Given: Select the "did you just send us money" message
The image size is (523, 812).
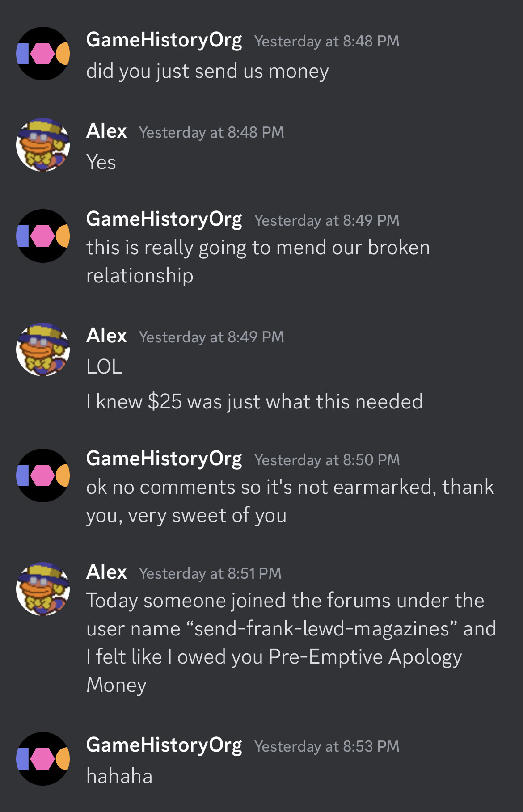Looking at the screenshot, I should pos(207,72).
